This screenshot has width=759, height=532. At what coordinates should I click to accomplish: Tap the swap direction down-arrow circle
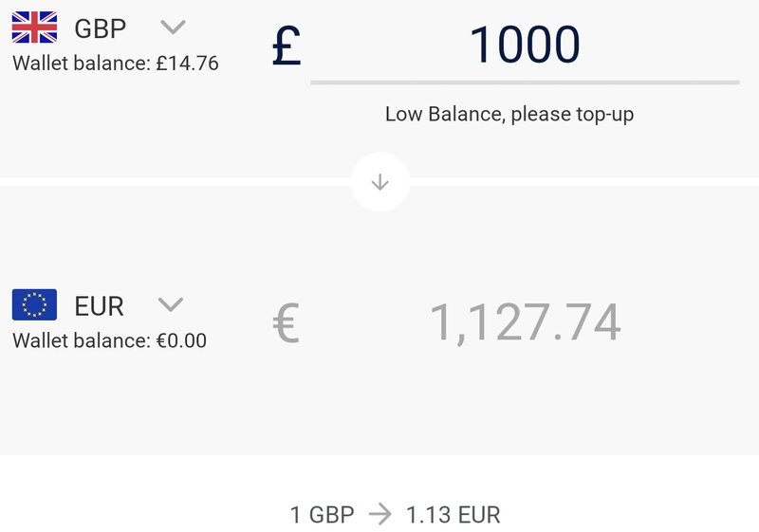pos(380,182)
